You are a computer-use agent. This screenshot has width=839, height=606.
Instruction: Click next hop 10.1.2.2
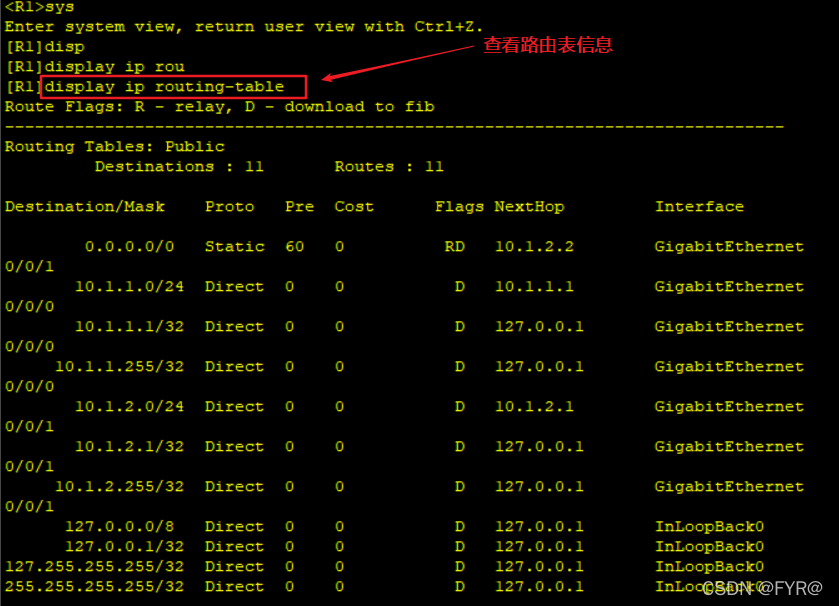click(x=534, y=247)
